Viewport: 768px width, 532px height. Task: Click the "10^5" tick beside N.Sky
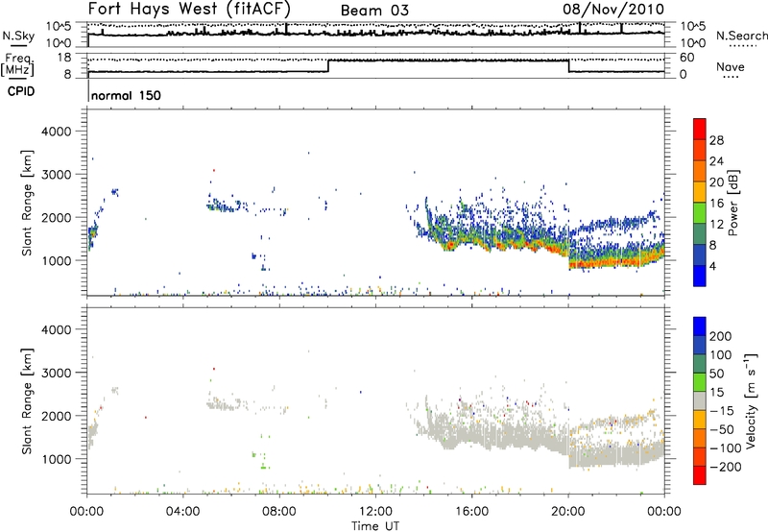pos(59,27)
